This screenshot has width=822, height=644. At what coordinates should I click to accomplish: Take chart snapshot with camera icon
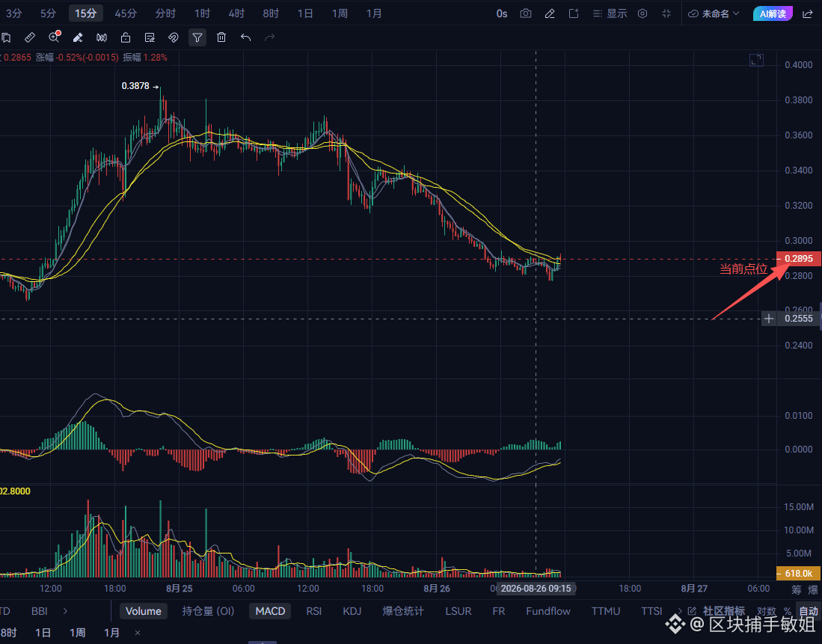[525, 13]
